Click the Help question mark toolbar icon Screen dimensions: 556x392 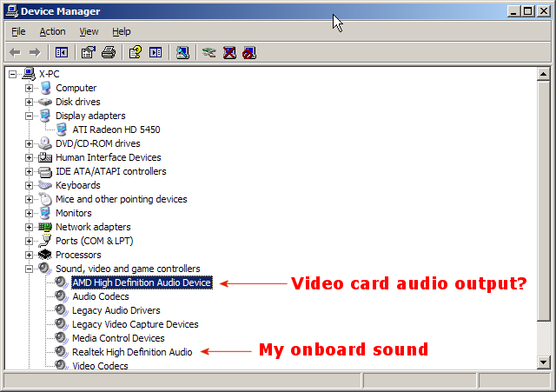[x=136, y=52]
